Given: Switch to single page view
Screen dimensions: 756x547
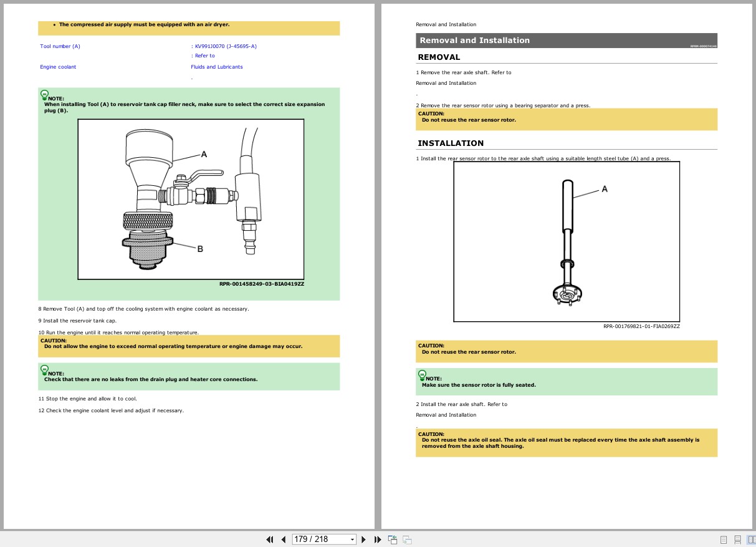Looking at the screenshot, I should coord(724,540).
